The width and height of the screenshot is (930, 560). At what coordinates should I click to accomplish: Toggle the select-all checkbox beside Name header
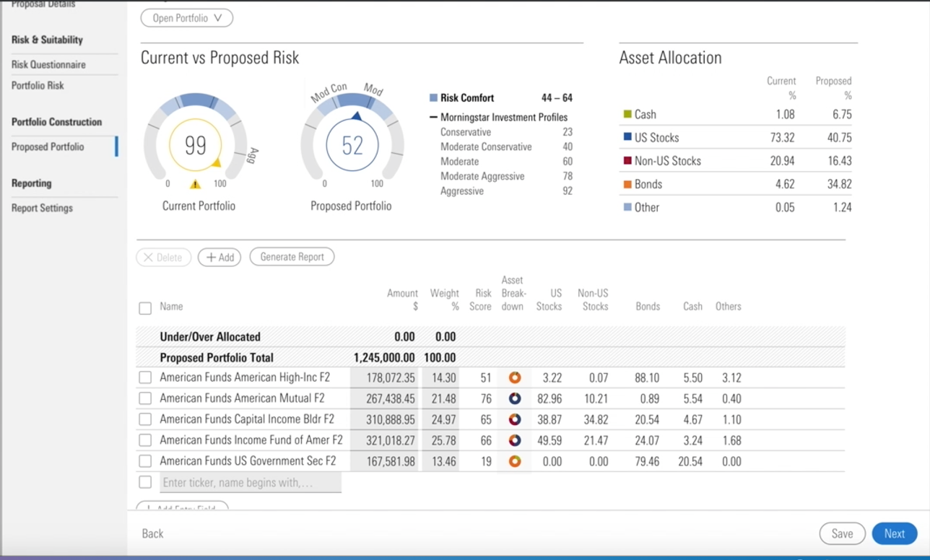tap(145, 308)
